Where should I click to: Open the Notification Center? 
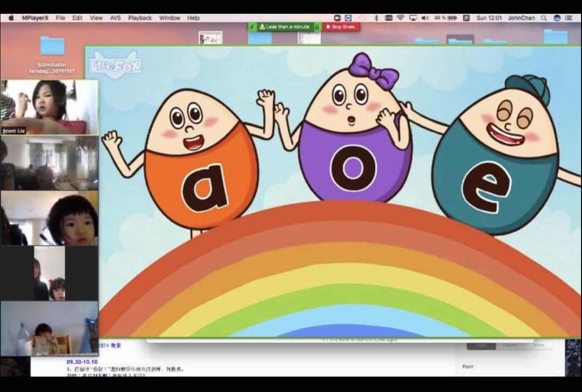click(569, 18)
